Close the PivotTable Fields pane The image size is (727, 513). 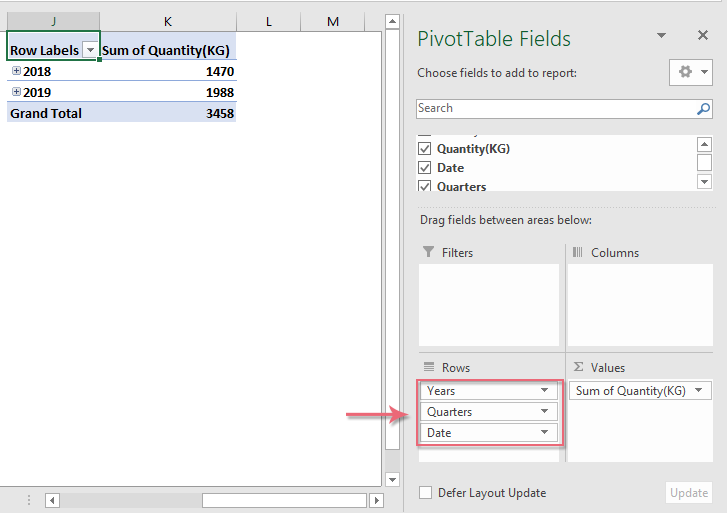click(702, 36)
